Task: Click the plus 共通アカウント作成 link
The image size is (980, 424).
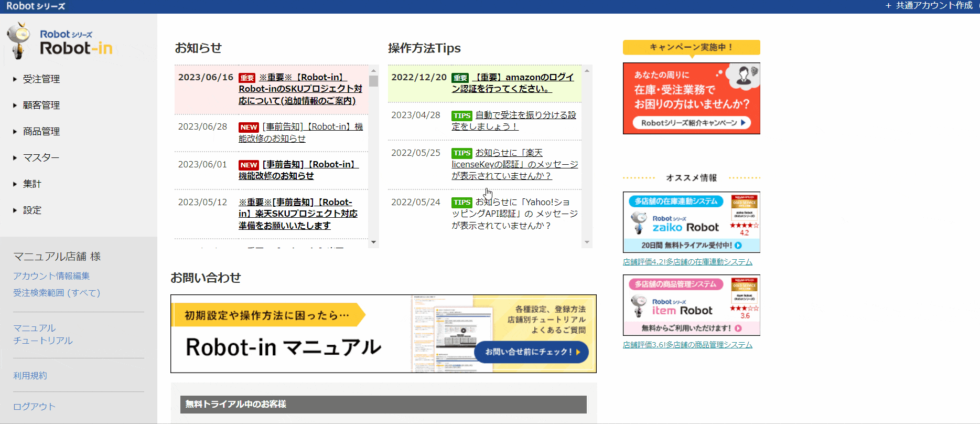Action: (x=929, y=6)
